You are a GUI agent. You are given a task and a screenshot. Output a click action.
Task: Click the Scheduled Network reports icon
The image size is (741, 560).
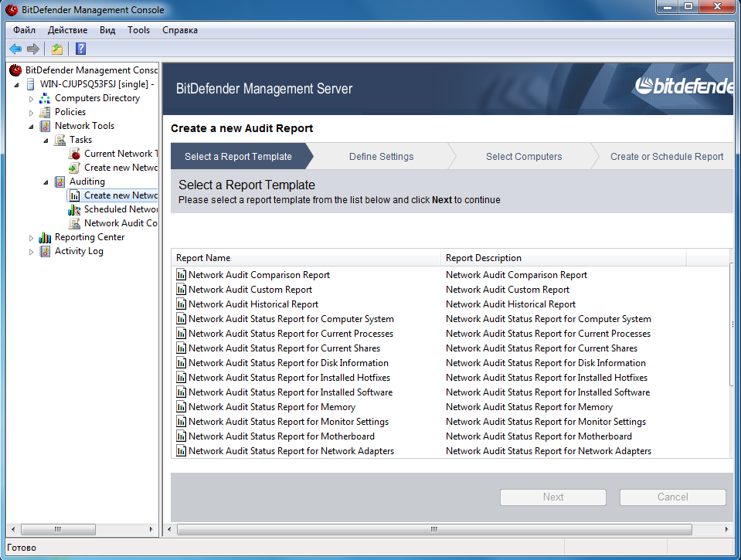[x=74, y=209]
